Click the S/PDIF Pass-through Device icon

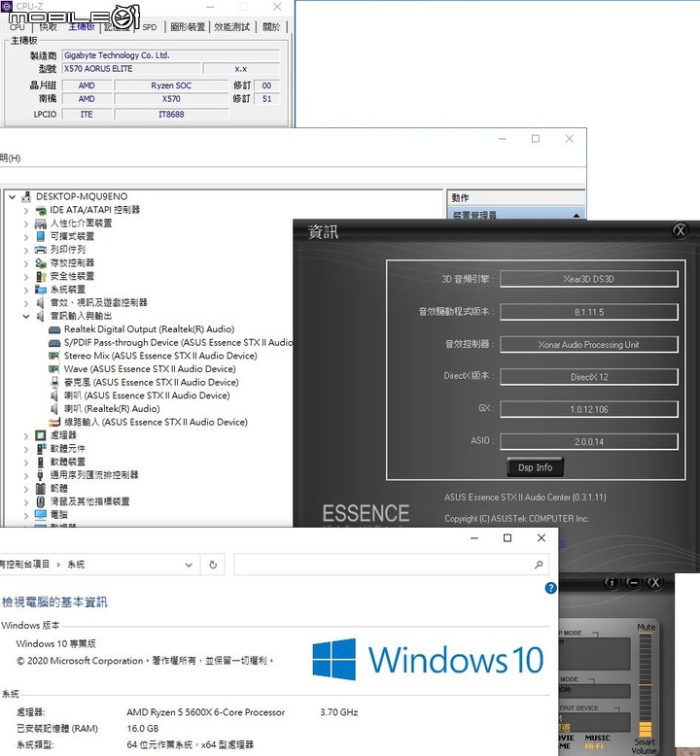tap(54, 343)
